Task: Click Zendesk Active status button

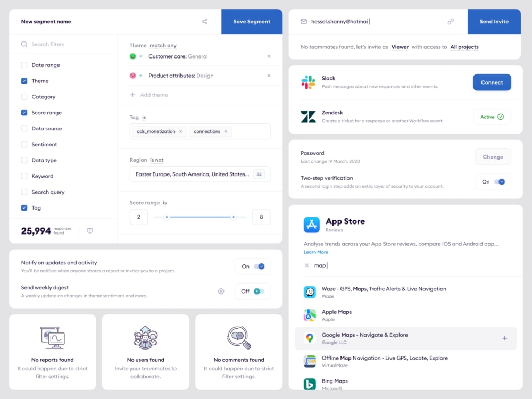Action: [x=492, y=117]
